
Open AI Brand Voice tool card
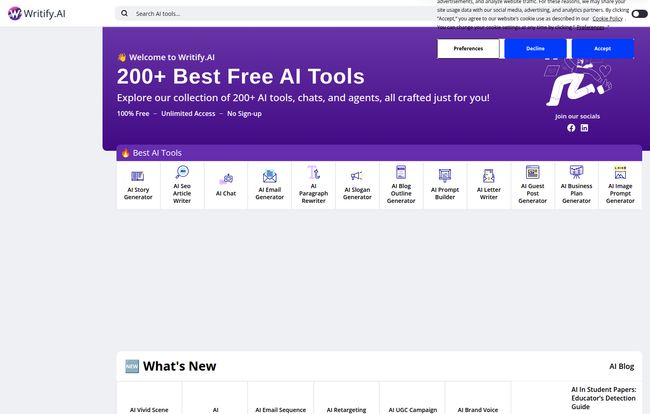tap(478, 398)
